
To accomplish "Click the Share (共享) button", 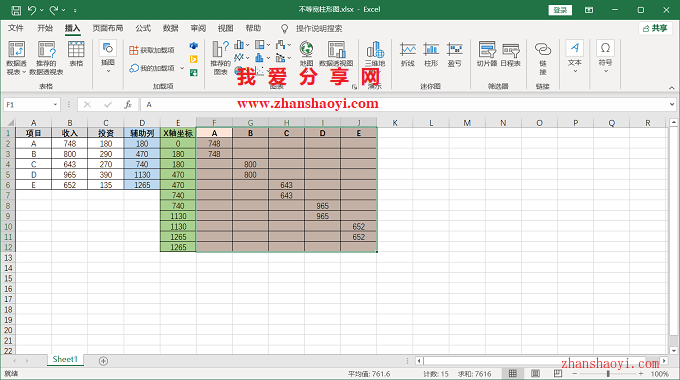I will (x=655, y=28).
